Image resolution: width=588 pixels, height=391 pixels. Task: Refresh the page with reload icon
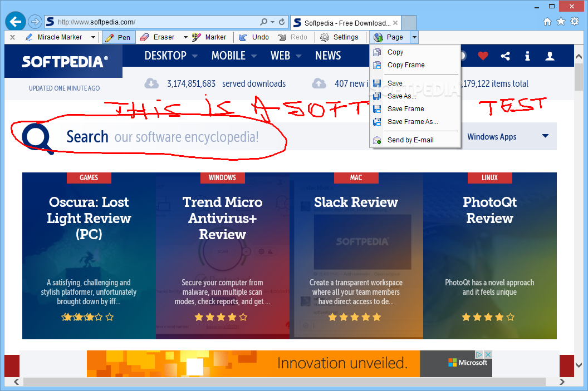click(282, 22)
